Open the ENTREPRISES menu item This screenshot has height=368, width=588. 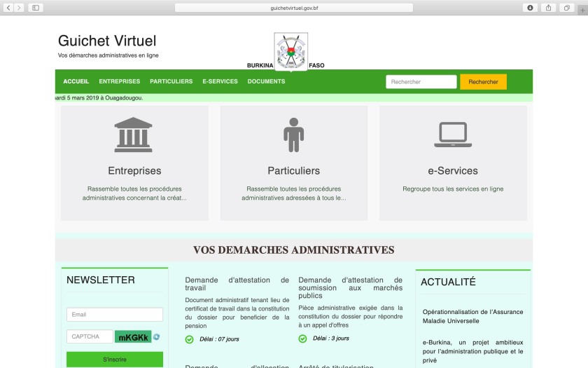tap(119, 81)
